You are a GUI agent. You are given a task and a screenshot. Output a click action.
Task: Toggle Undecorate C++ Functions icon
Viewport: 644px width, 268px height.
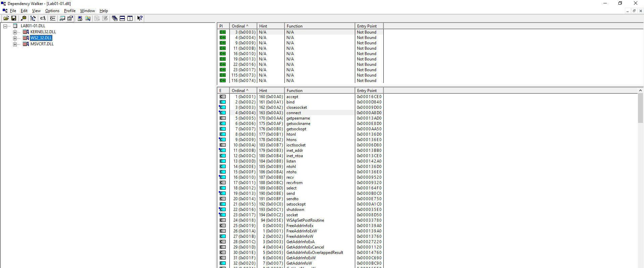click(53, 18)
